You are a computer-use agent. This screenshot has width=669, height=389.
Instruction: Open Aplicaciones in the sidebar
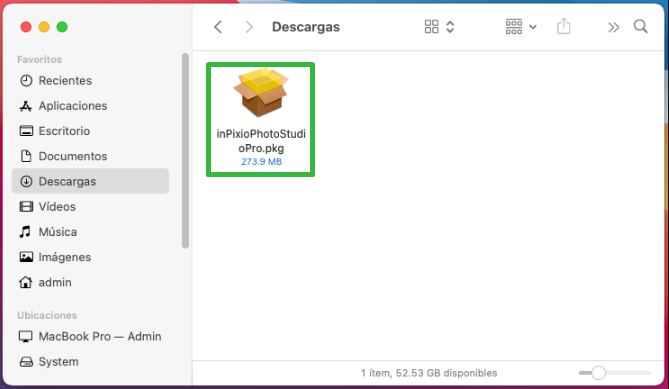point(90,105)
